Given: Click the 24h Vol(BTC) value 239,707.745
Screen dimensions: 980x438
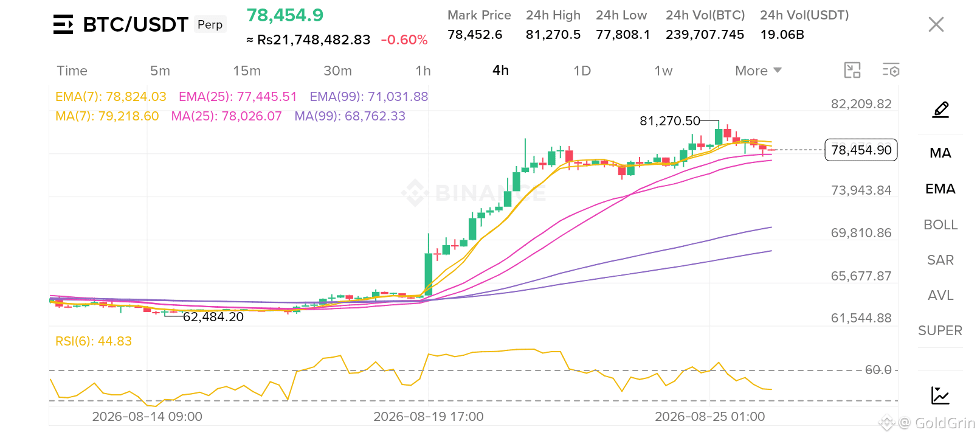Looking at the screenshot, I should click(x=705, y=35).
